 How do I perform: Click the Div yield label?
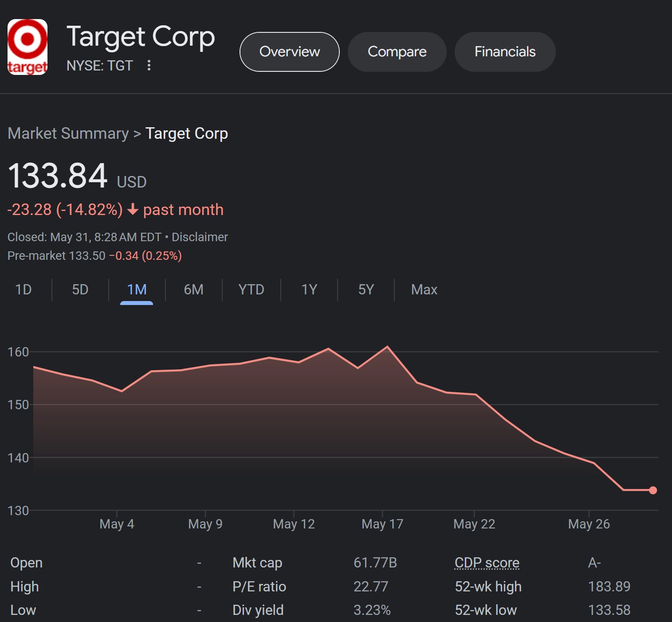click(258, 610)
